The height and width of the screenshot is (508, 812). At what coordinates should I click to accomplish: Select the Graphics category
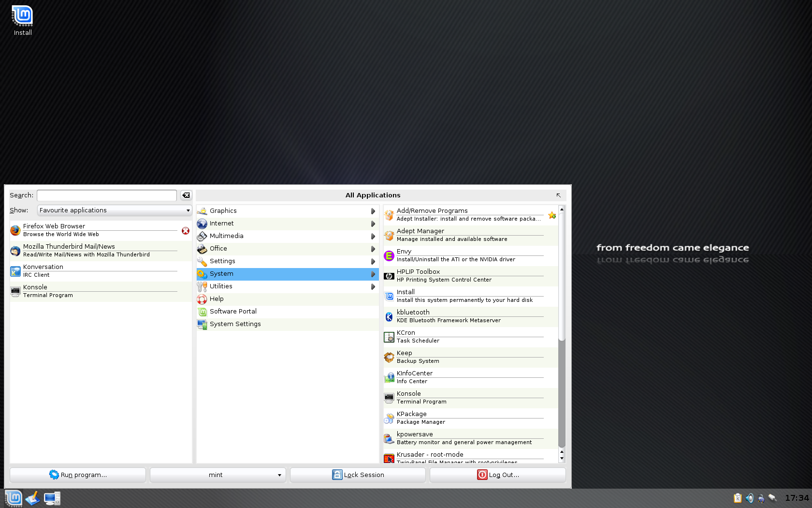(x=287, y=211)
